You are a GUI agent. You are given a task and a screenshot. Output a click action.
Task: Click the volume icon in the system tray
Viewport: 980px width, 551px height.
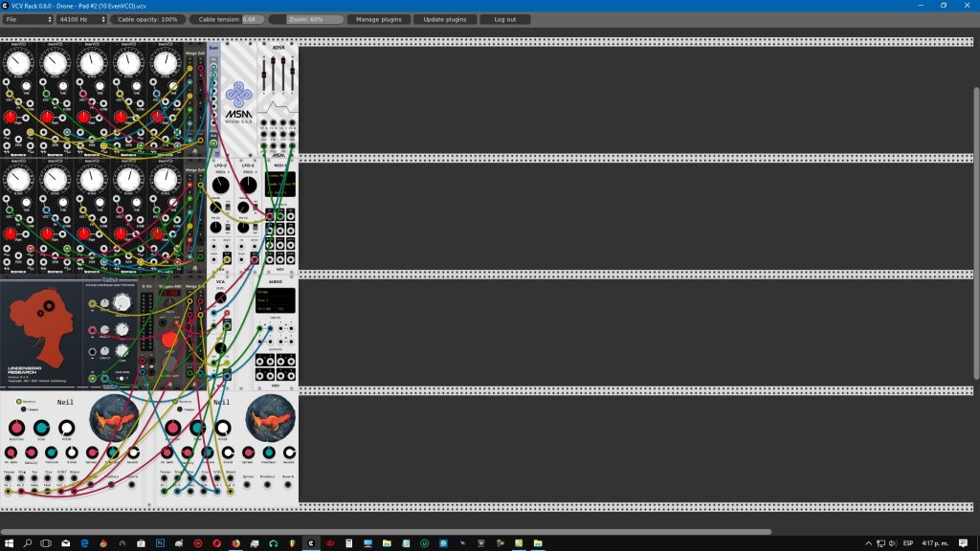pos(893,543)
